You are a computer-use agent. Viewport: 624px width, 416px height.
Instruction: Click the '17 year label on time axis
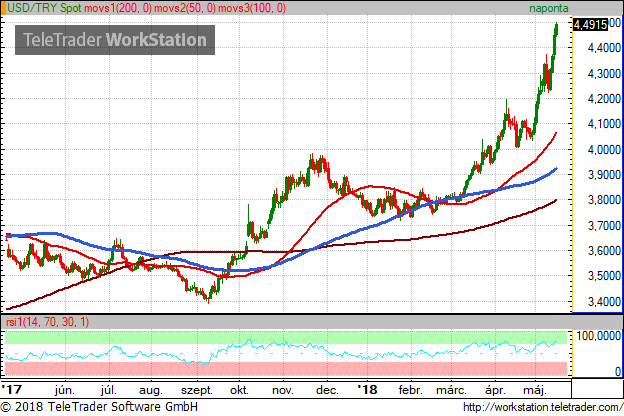[x=12, y=389]
